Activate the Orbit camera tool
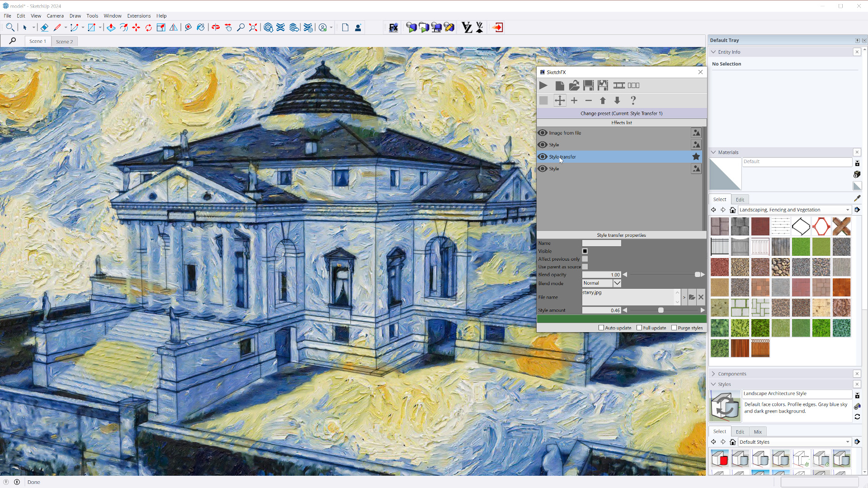 coord(216,28)
